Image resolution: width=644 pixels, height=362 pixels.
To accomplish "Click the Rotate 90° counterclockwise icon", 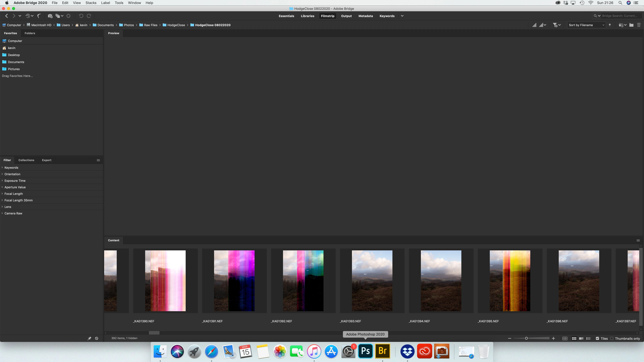I will click(x=81, y=16).
